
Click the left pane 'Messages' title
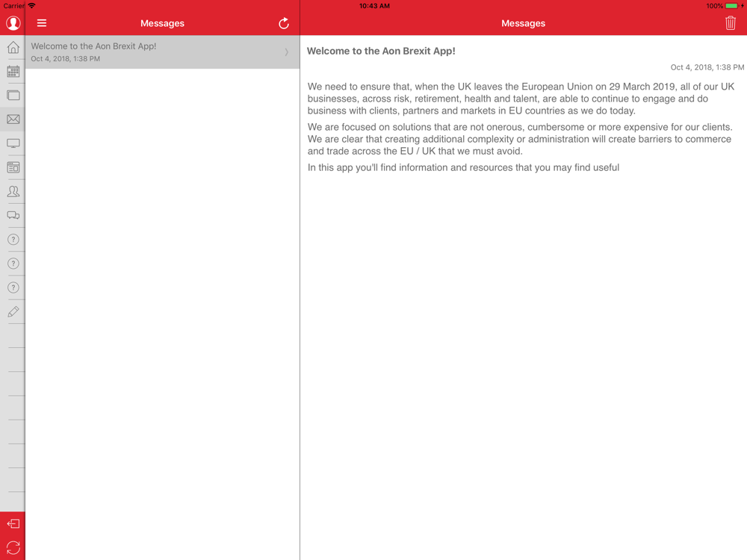(x=162, y=23)
